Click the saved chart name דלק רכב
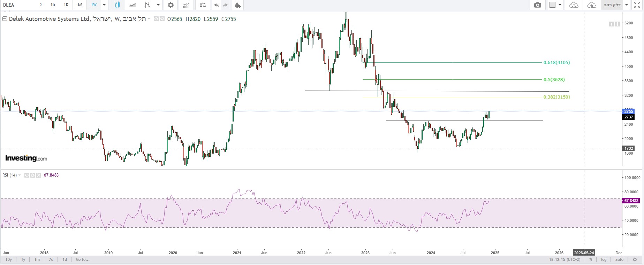644x265 pixels. click(x=612, y=5)
